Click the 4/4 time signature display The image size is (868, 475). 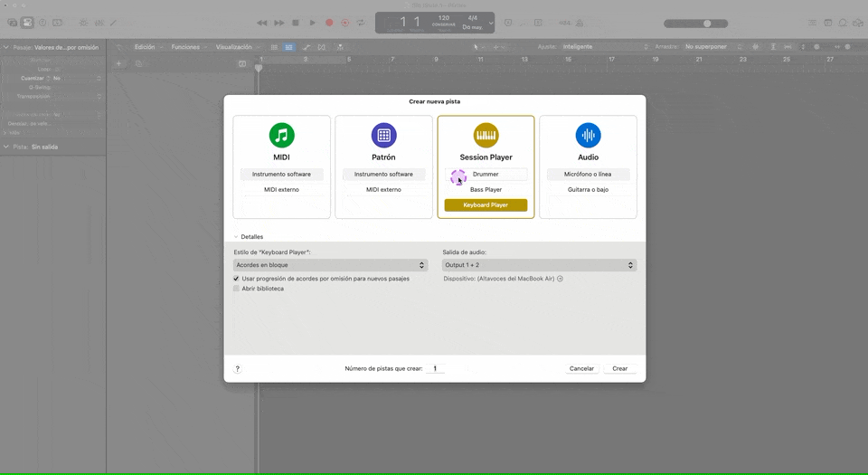click(x=472, y=18)
